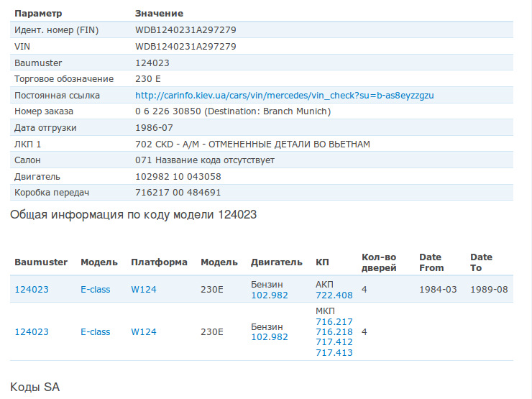Click the order number '0 6 226 30850' value
This screenshot has width=532, height=399.
(x=168, y=111)
